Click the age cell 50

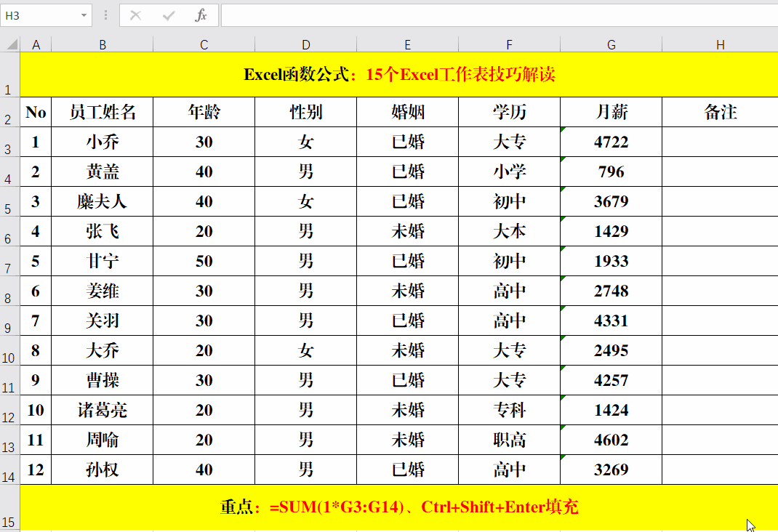(x=204, y=261)
